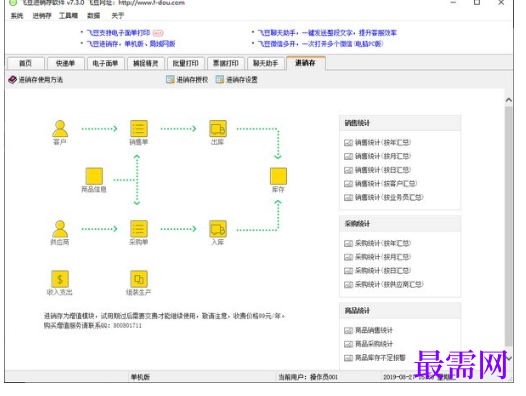Viewport: 526px width, 396px height.
Task: Open the 组装生产 assembly icon
Action: (139, 279)
